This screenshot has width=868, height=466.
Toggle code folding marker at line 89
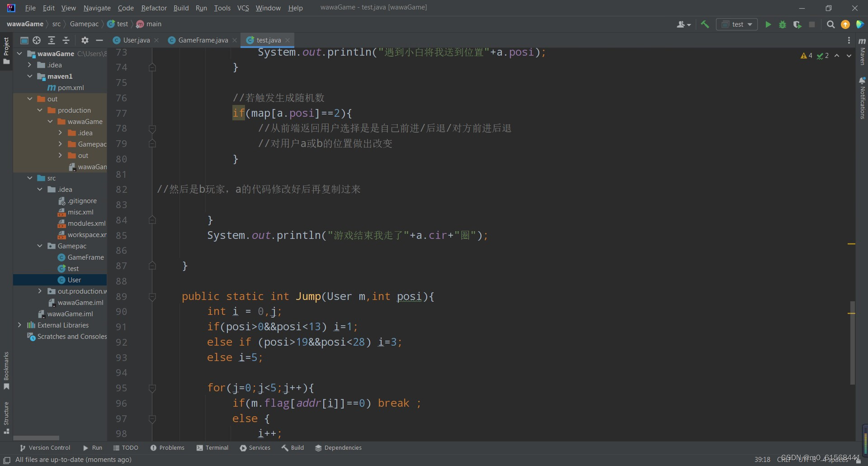coord(152,297)
